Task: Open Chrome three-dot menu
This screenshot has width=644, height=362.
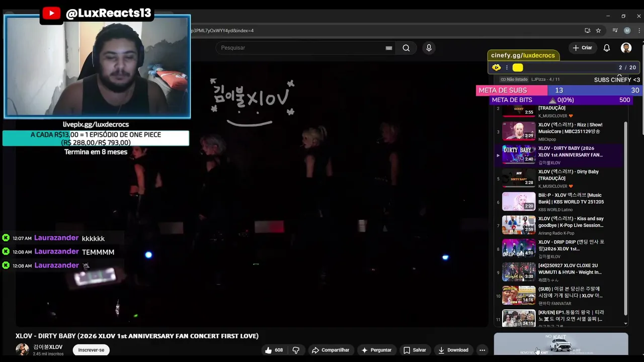Action: 639,31
